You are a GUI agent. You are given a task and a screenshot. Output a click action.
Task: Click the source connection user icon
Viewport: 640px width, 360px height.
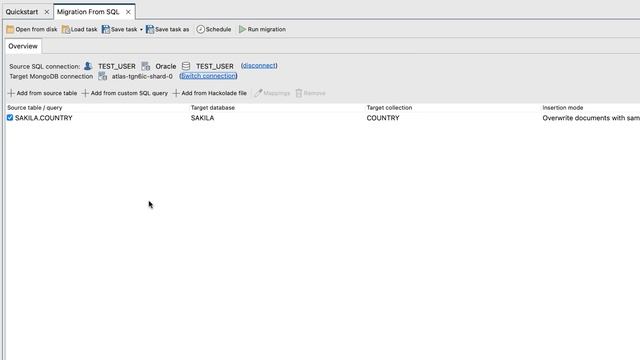coord(88,66)
